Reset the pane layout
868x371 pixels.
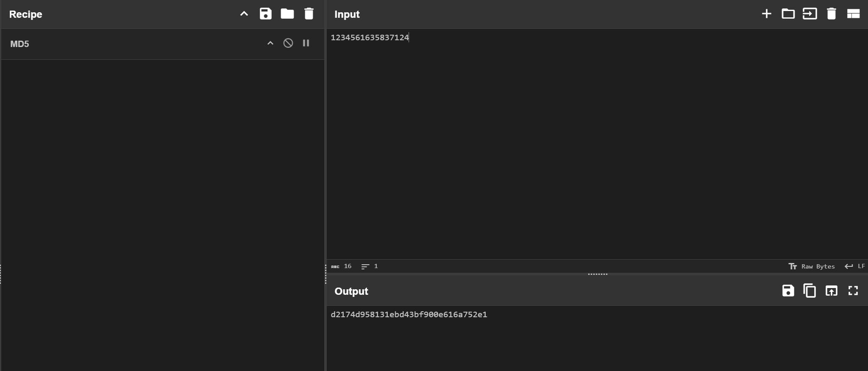(x=853, y=14)
